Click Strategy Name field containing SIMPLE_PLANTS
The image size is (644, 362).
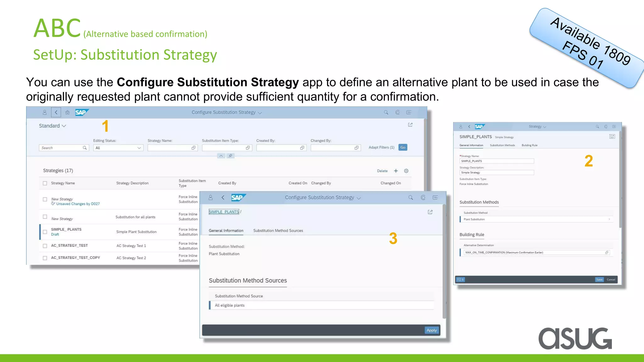click(x=497, y=161)
